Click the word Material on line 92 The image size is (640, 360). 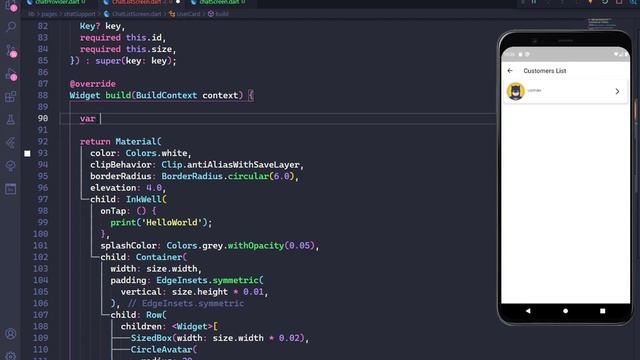pyautogui.click(x=136, y=142)
